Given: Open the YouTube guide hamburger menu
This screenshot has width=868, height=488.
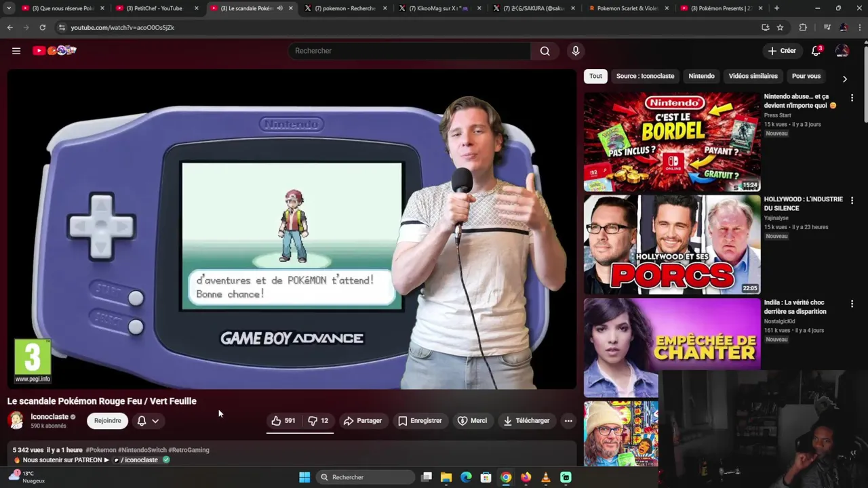Looking at the screenshot, I should tap(16, 51).
